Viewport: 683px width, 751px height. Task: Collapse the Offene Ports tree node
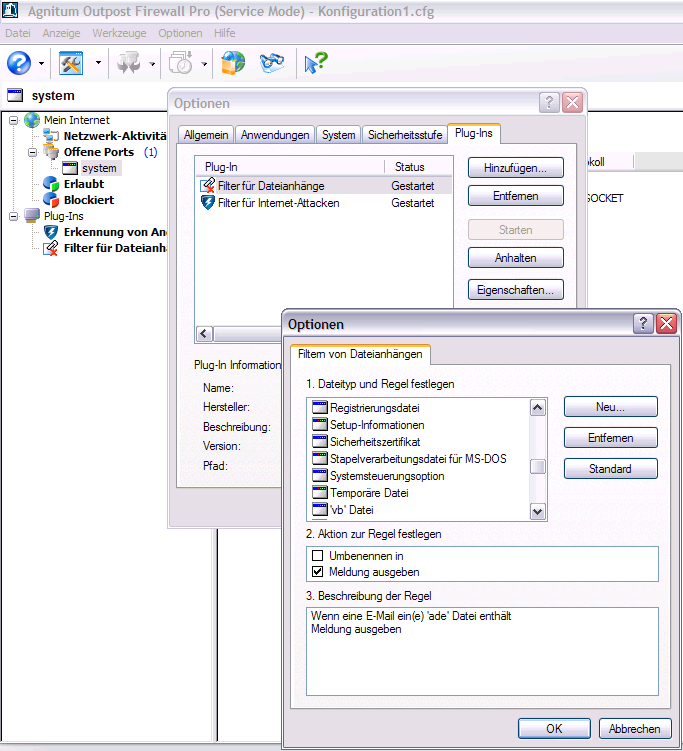(33, 152)
